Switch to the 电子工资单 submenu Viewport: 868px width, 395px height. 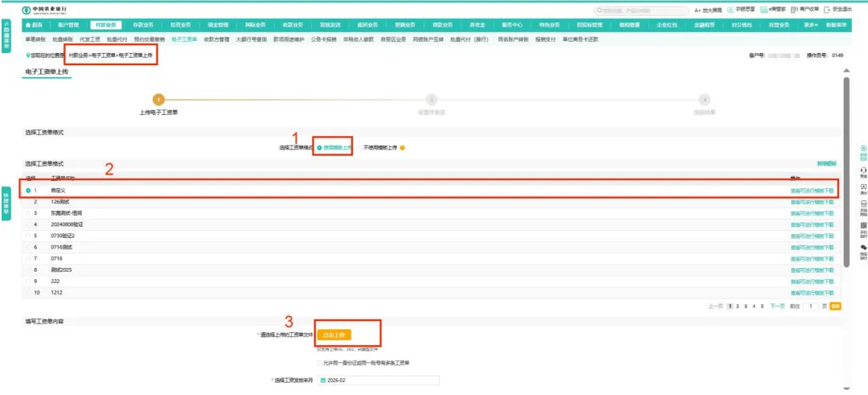(184, 39)
